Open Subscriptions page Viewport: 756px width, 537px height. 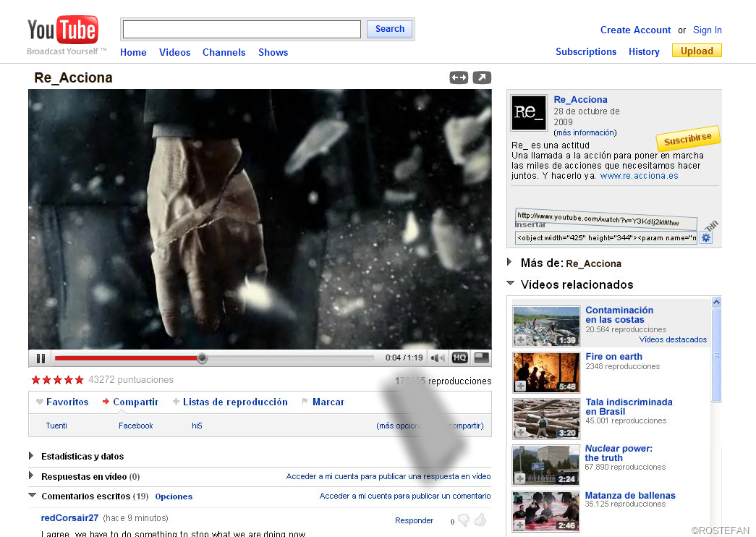pyautogui.click(x=586, y=51)
